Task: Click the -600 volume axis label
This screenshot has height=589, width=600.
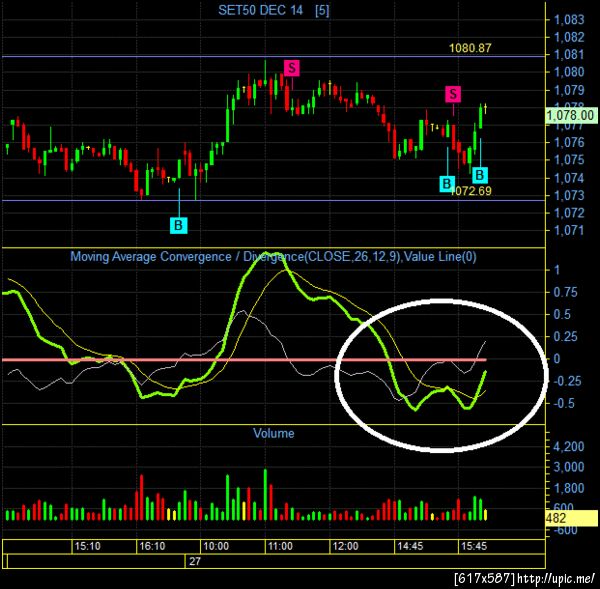Action: (564, 530)
